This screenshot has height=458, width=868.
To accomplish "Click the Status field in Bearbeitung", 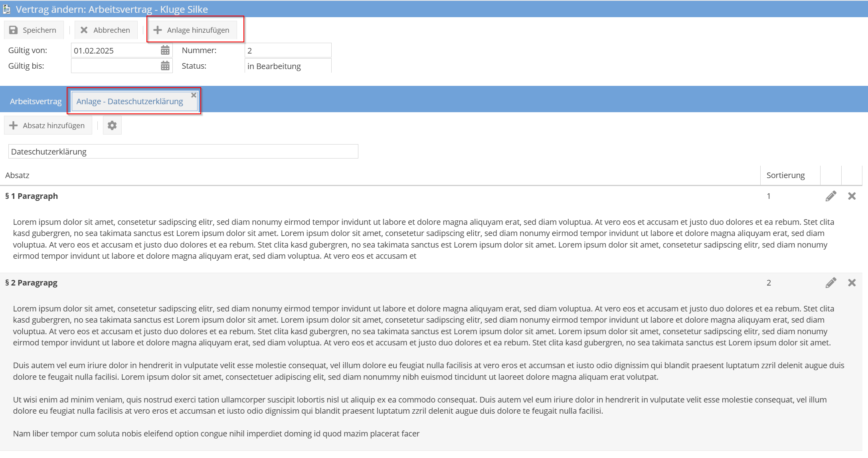I will [x=287, y=66].
